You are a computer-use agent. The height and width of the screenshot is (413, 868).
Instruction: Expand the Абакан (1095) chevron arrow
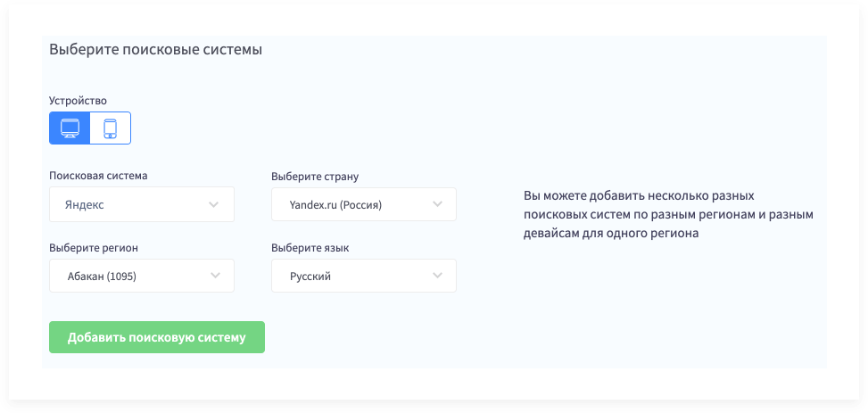214,276
